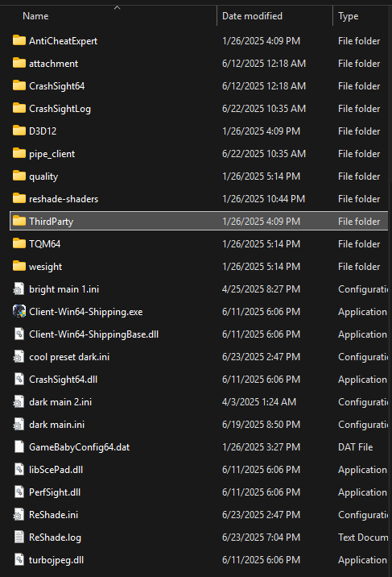Click the CrashSight64 folder icon

(19, 85)
